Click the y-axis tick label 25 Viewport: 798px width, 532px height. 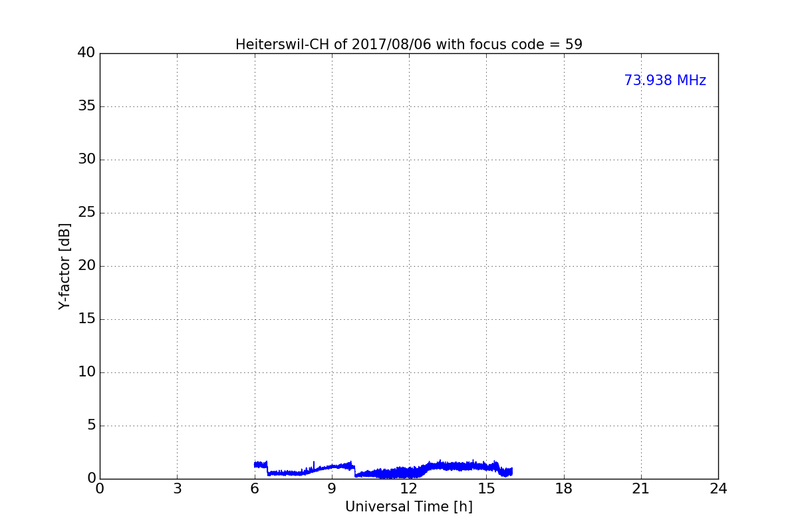(x=86, y=212)
